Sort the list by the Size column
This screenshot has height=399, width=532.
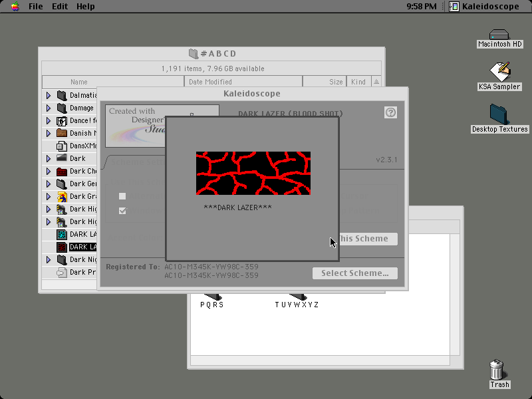[325, 82]
